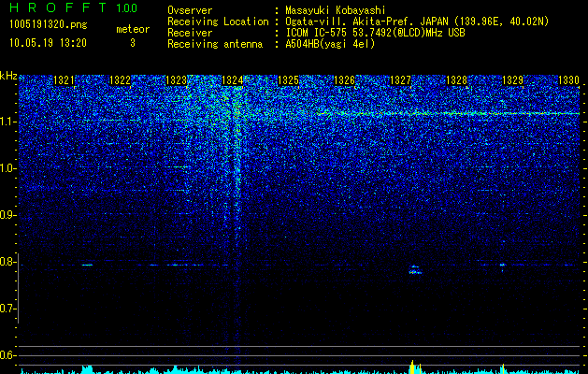Select the version number 1.00

pyautogui.click(x=127, y=8)
